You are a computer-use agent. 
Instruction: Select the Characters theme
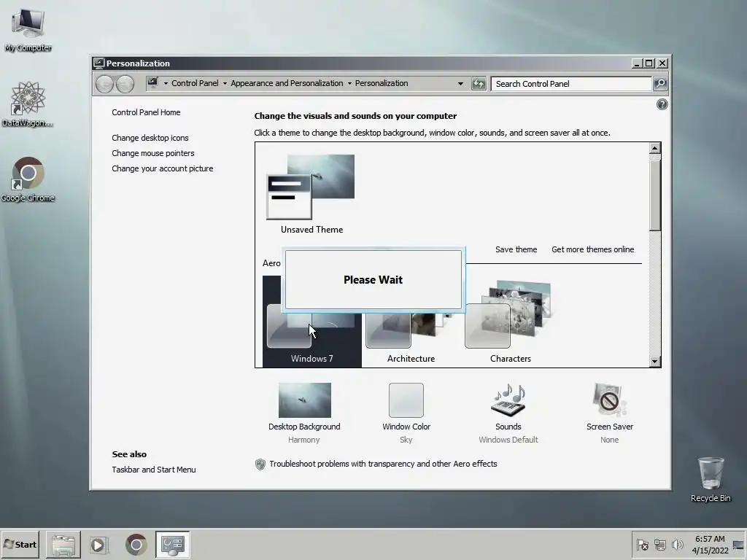point(510,320)
